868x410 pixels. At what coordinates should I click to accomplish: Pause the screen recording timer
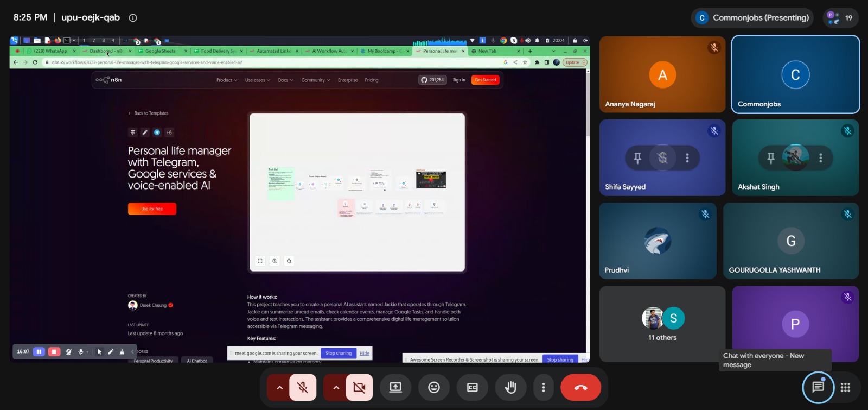pos(39,351)
